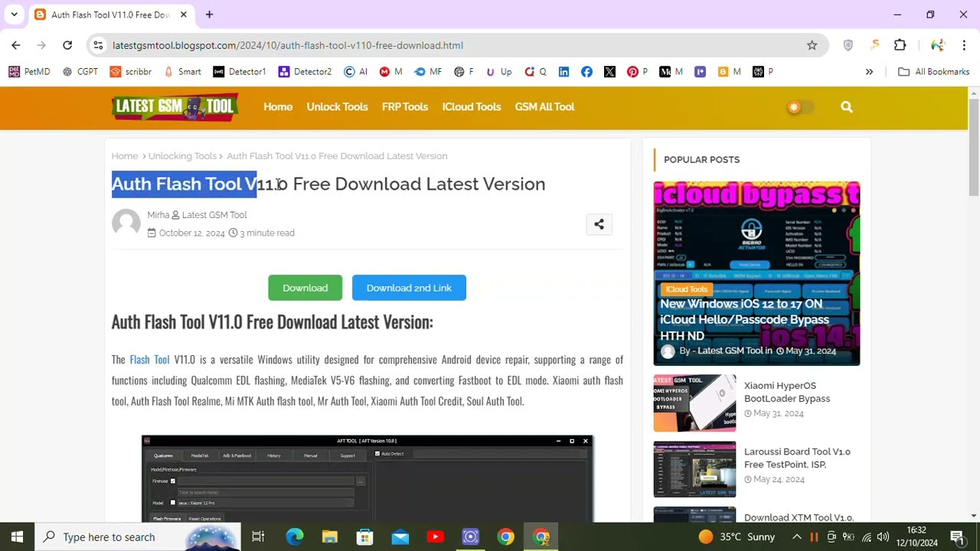Open the GSM All Tool menu

[544, 107]
